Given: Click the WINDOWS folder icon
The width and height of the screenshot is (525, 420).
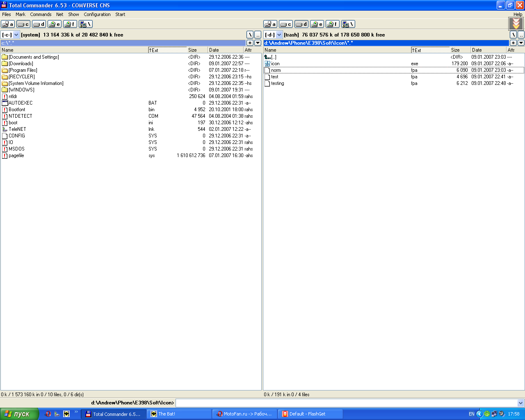Looking at the screenshot, I should pyautogui.click(x=5, y=90).
